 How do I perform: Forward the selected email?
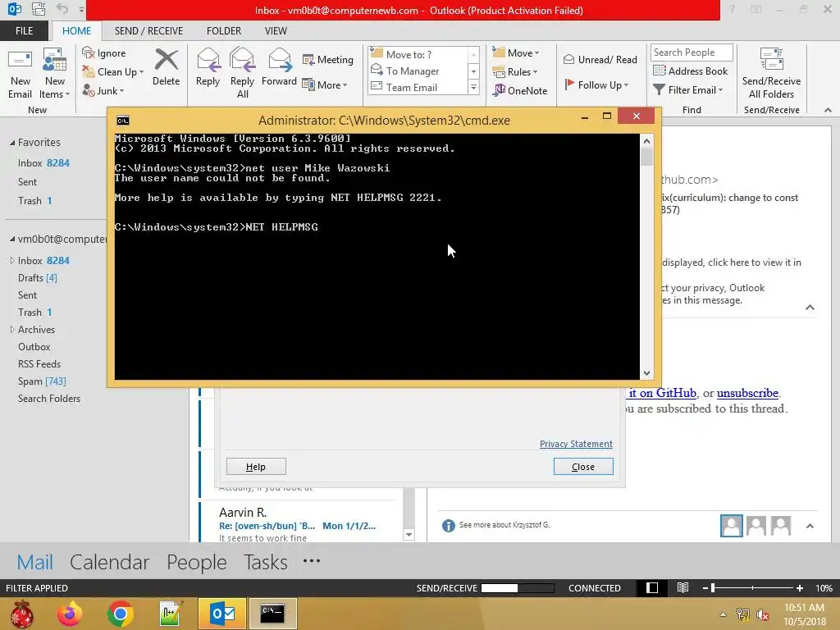coord(279,67)
